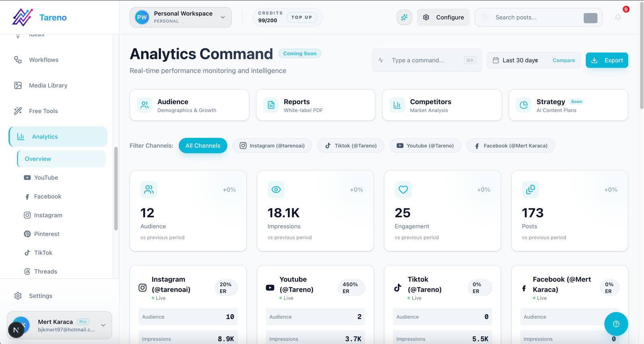Click the 18.1K impressions value
644x344 pixels.
tap(283, 213)
